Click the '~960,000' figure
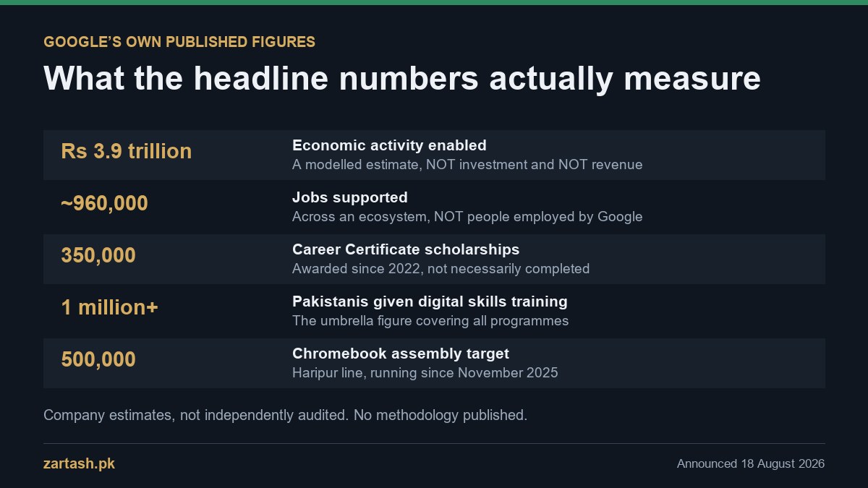The height and width of the screenshot is (488, 868). click(x=104, y=204)
